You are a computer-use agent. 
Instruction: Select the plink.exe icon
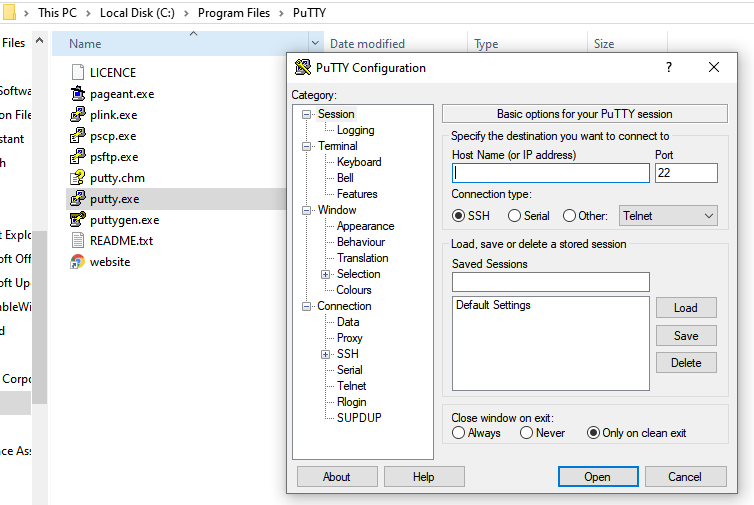(x=77, y=114)
